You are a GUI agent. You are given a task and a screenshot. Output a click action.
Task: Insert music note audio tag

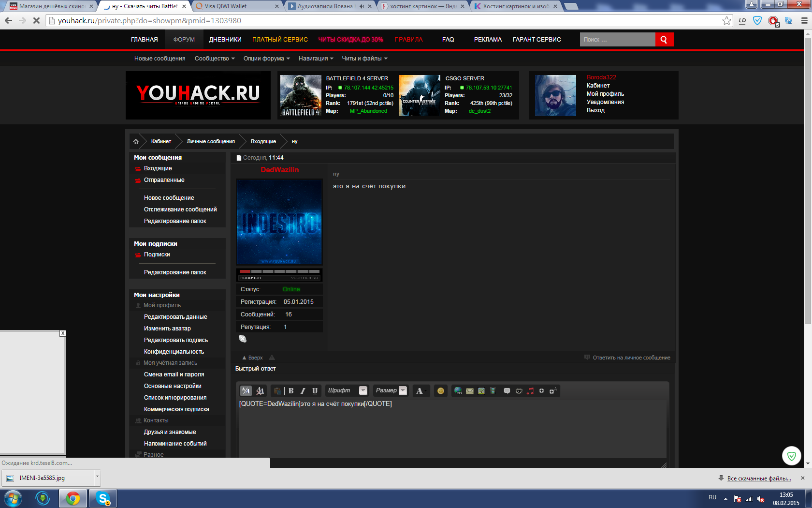530,391
